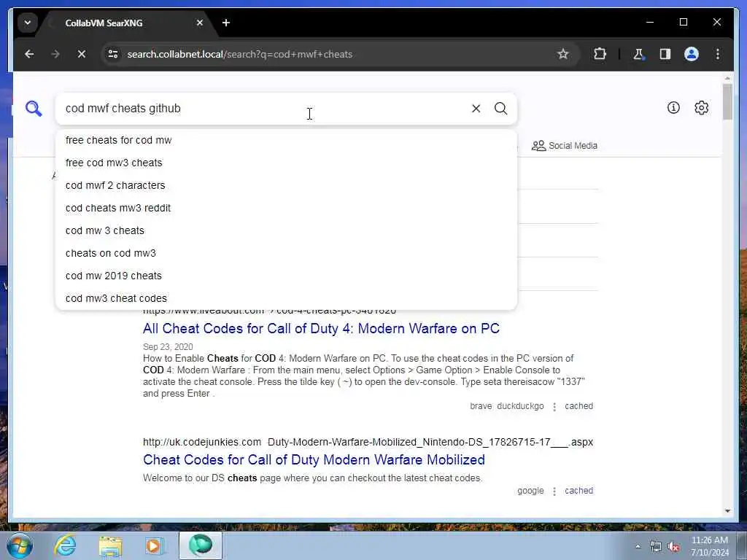Clear the search query text
The height and width of the screenshot is (560, 747).
point(476,109)
